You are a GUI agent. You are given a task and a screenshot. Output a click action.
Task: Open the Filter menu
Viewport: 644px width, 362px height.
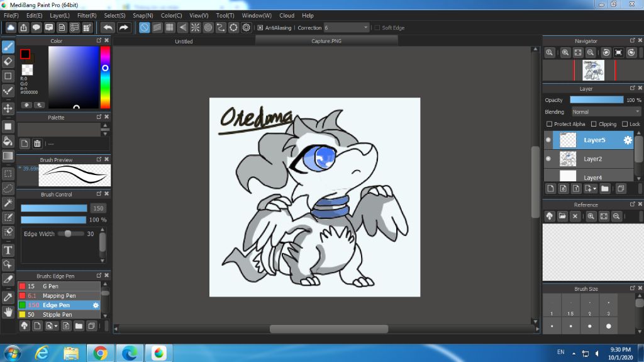coord(87,15)
